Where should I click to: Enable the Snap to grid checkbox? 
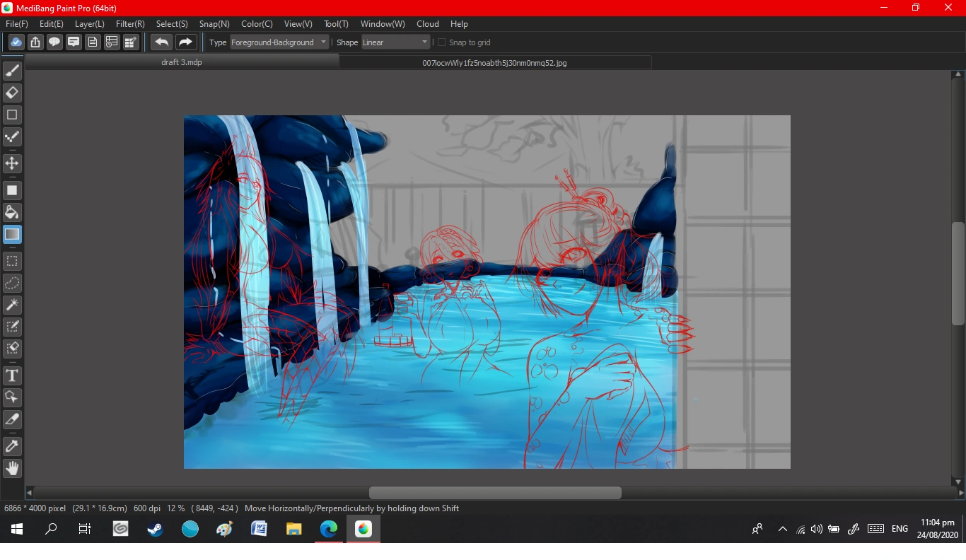(442, 42)
